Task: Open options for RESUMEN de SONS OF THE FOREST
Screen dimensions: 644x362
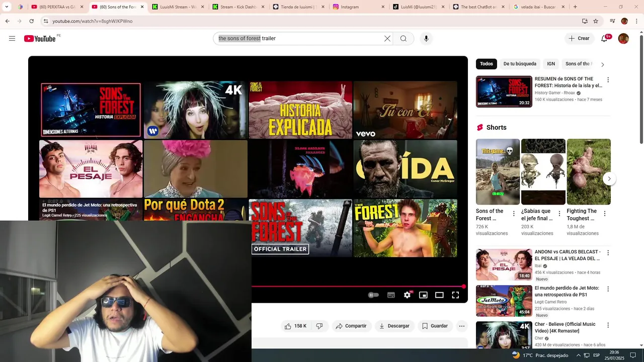Action: tap(608, 80)
